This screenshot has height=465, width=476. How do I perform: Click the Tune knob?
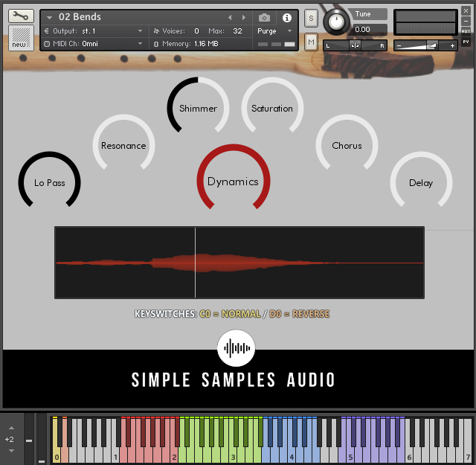click(x=335, y=22)
